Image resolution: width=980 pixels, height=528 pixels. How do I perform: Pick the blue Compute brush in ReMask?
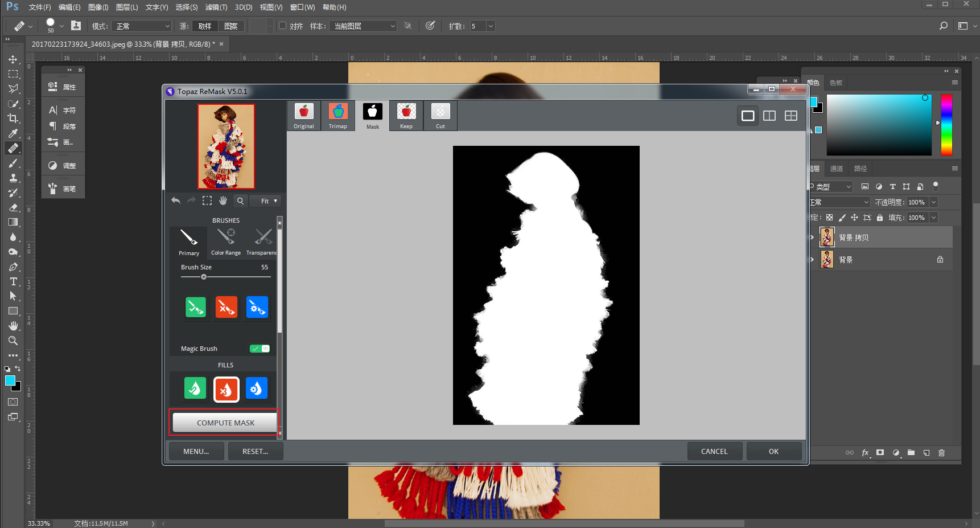(257, 308)
